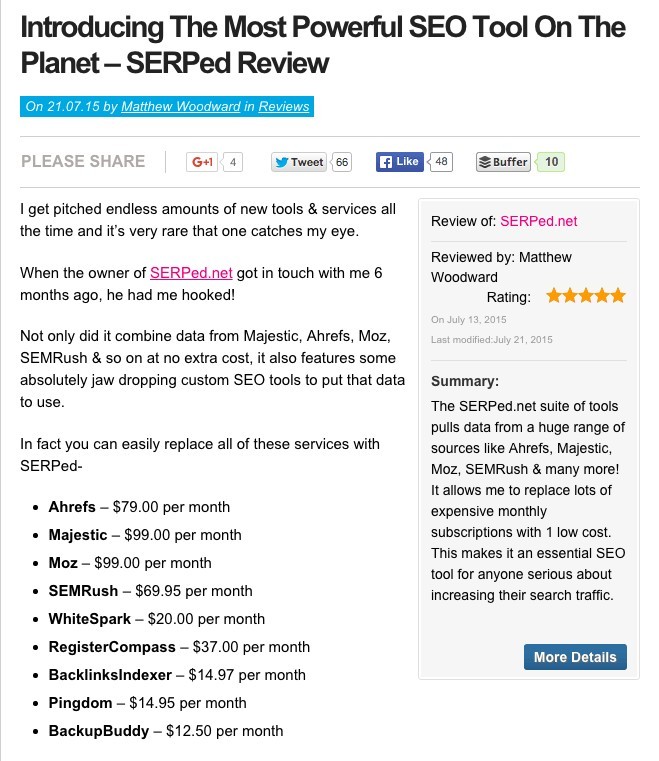
Task: Click the SEMRush list item
Action: (150, 591)
